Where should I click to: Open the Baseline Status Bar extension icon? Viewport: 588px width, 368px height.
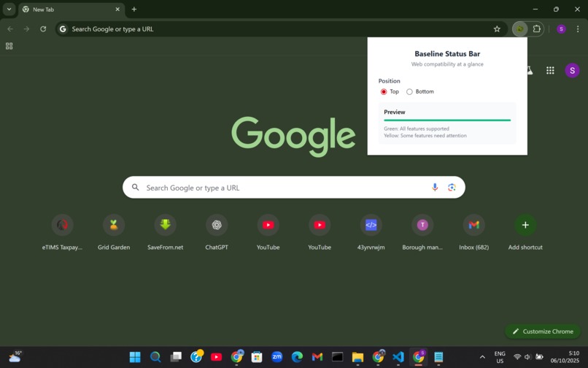coord(519,29)
